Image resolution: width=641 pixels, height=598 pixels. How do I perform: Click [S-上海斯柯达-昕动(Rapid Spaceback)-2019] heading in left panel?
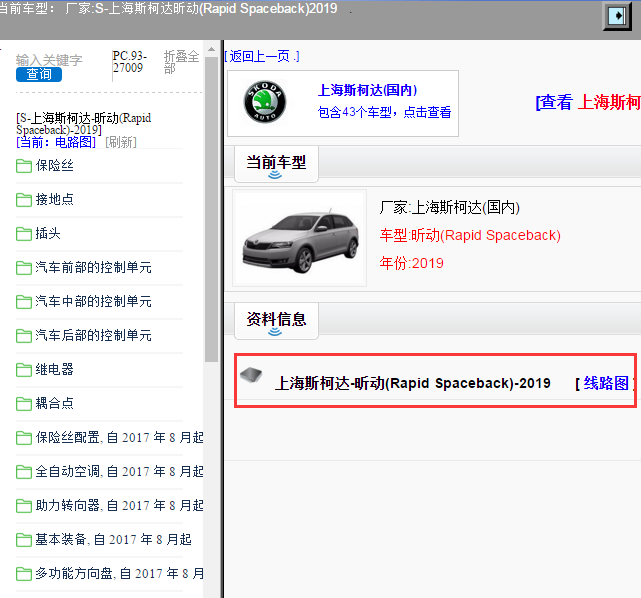[x=84, y=124]
